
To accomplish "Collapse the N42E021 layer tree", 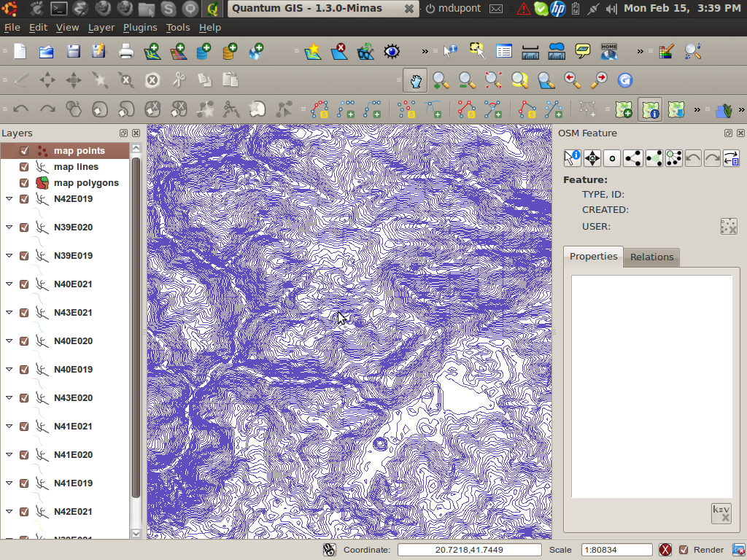I will click(x=9, y=511).
